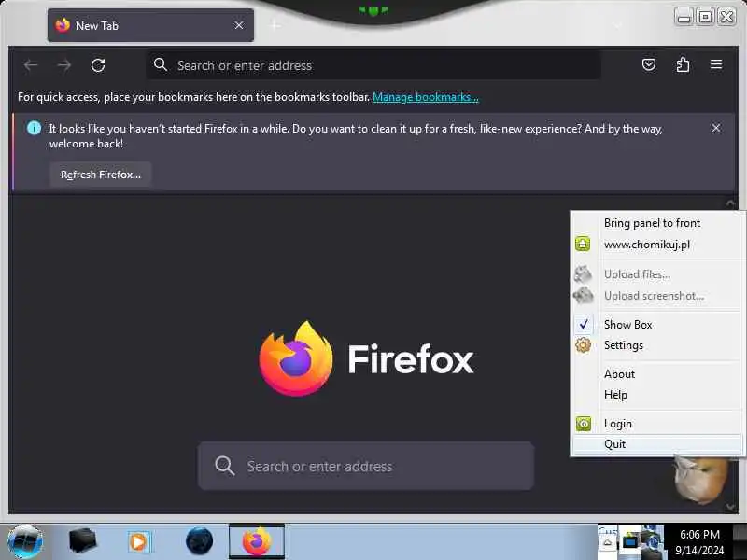Open the Windows Start orb

tap(25, 542)
